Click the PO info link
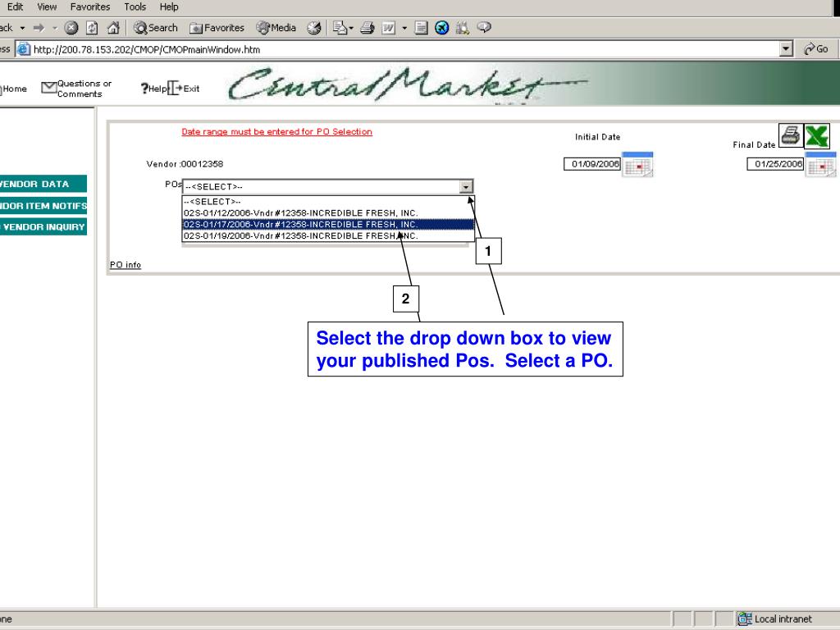Image resolution: width=840 pixels, height=630 pixels. click(x=126, y=265)
